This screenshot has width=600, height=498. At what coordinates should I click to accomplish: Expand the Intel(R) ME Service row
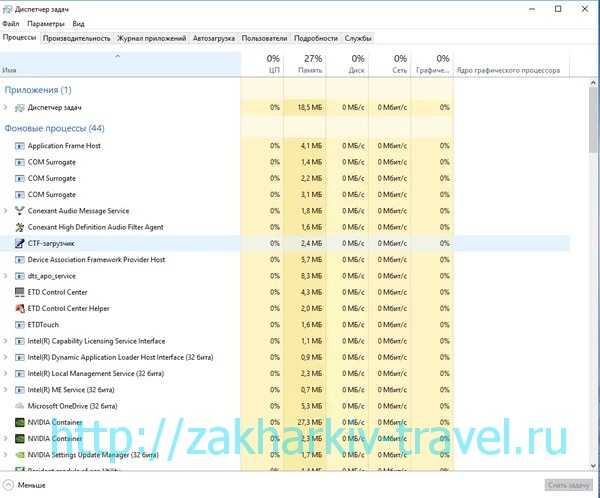click(5, 390)
